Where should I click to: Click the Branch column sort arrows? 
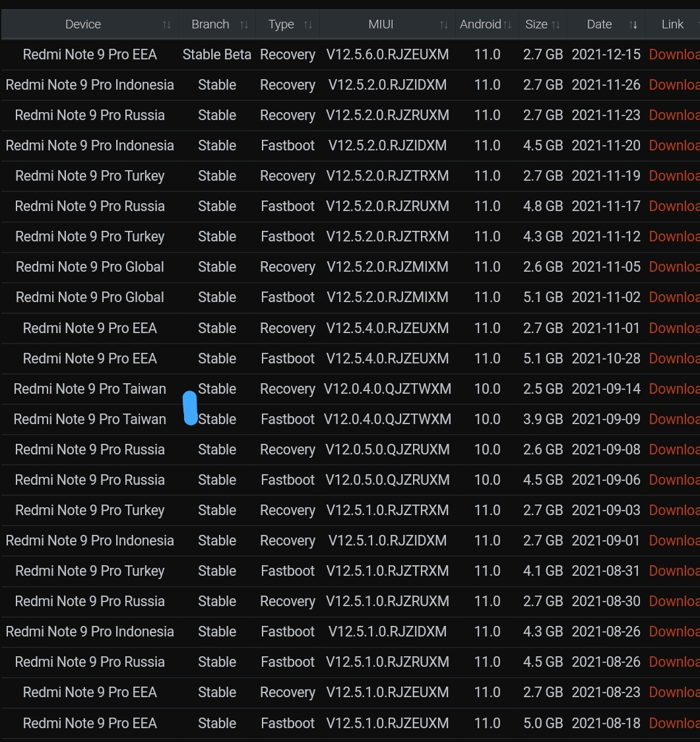tap(243, 24)
